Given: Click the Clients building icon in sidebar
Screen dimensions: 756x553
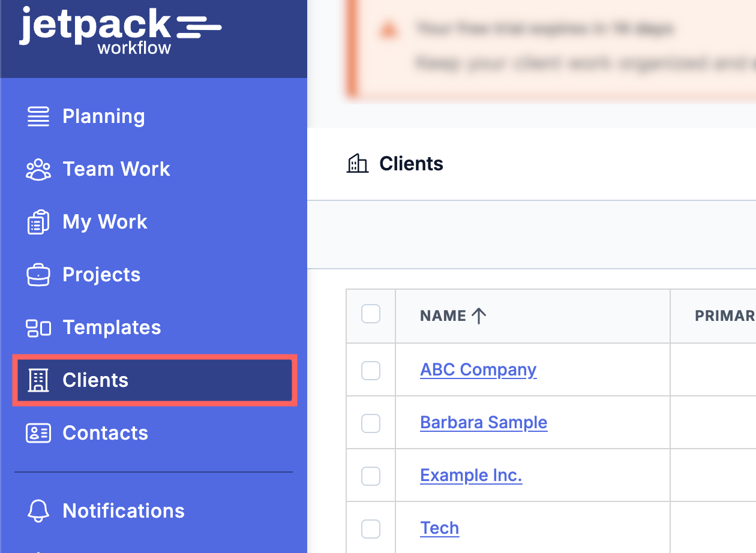Looking at the screenshot, I should point(38,380).
